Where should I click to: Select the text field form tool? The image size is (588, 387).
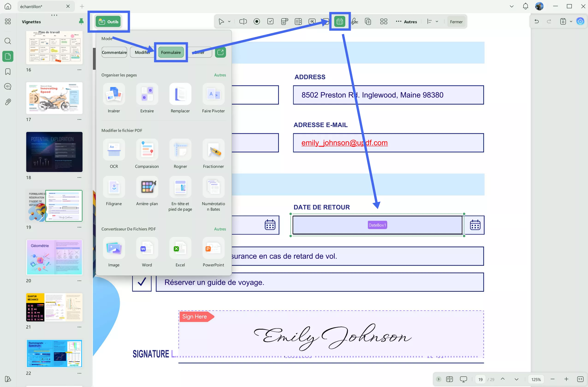point(243,21)
